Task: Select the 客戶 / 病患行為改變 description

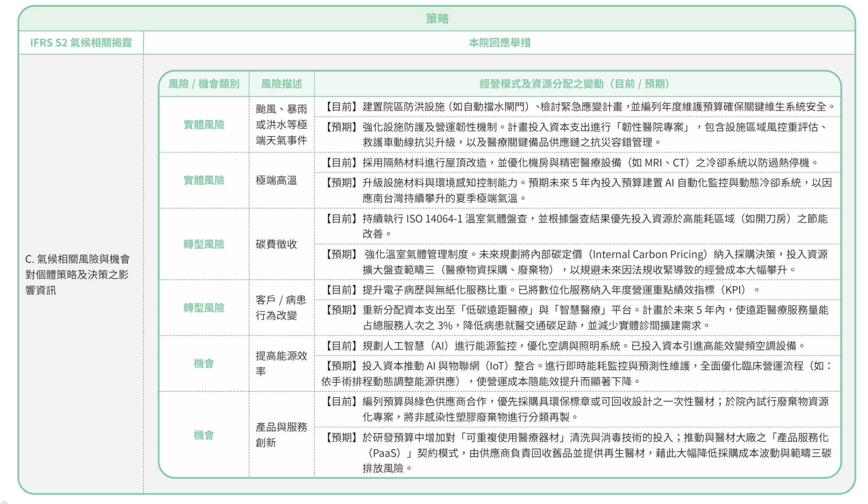Action: tap(281, 308)
